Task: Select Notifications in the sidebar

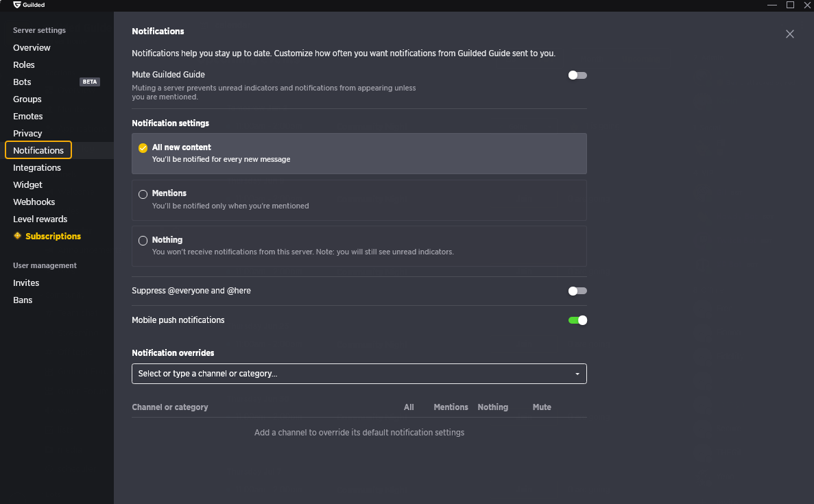Action: tap(38, 151)
